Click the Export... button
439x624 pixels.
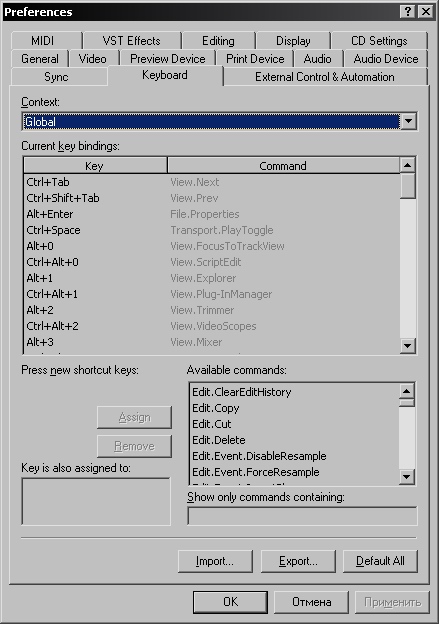click(x=298, y=561)
